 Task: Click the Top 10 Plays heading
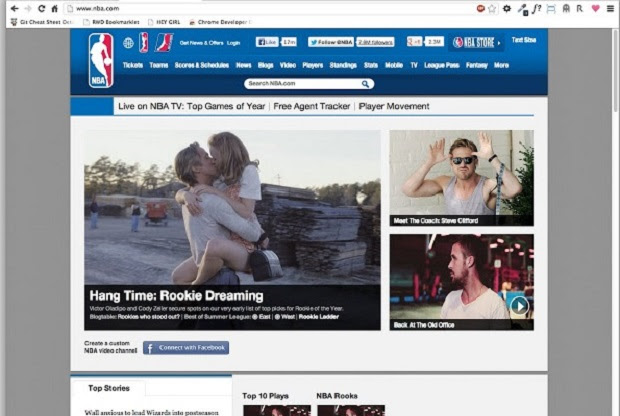pos(265,396)
